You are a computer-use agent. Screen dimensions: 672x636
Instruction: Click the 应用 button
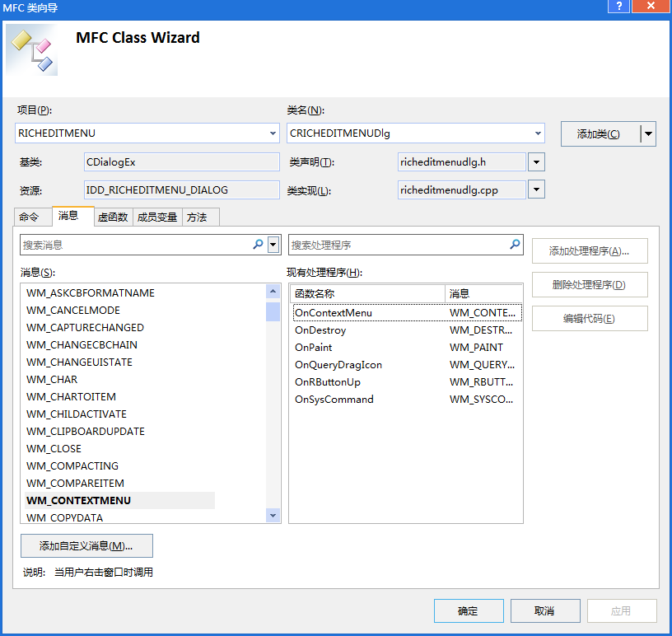tap(622, 610)
